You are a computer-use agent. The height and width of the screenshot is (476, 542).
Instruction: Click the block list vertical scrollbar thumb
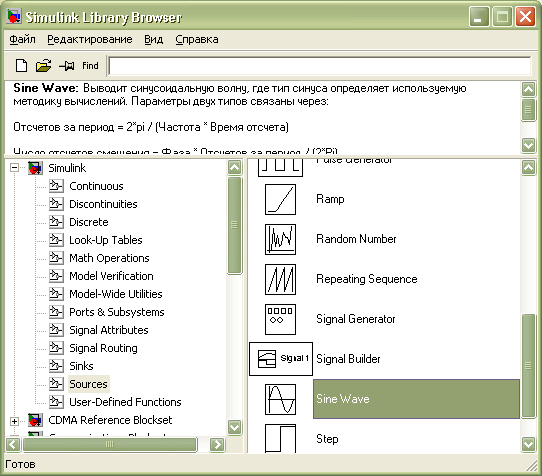pos(529,366)
